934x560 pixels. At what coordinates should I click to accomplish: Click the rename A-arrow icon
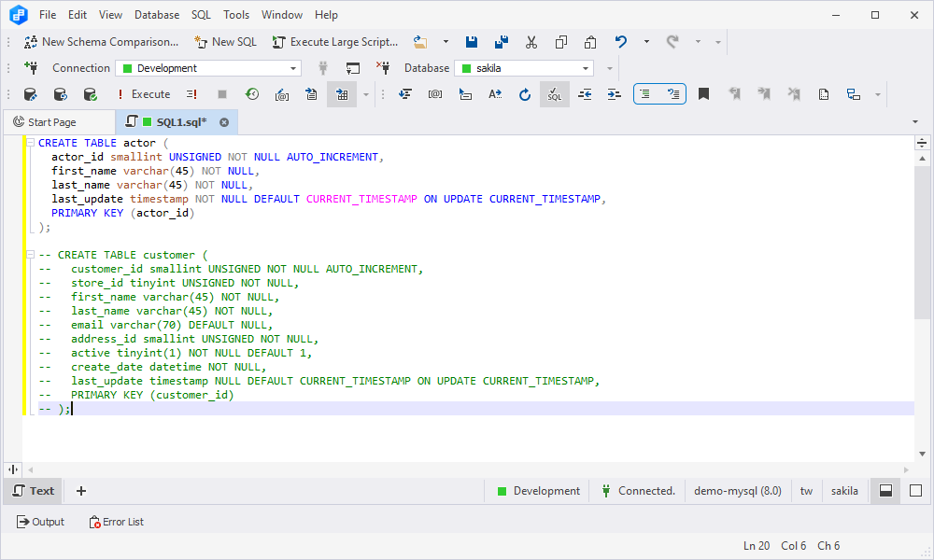495,94
